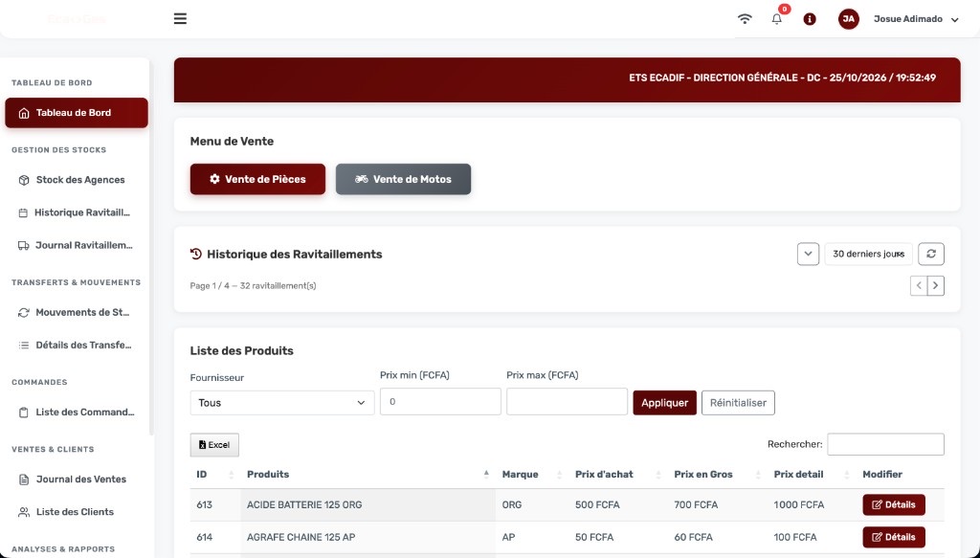
Task: Select the AGRAFE CHAINE 125 AP product cell
Action: (x=368, y=537)
